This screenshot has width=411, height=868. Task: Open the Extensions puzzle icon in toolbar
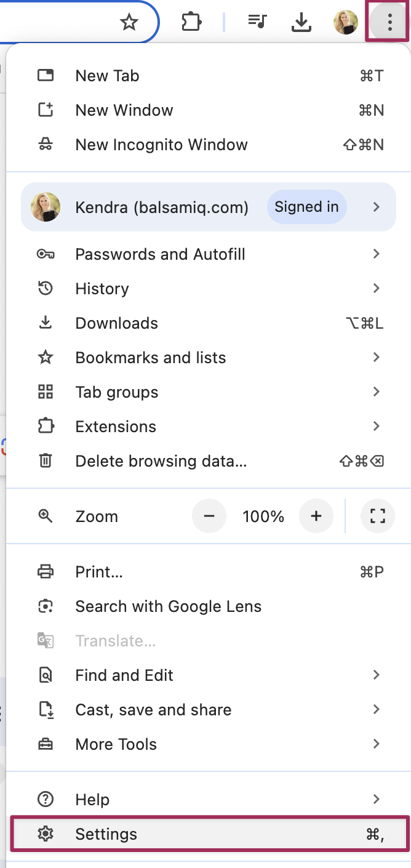[191, 23]
